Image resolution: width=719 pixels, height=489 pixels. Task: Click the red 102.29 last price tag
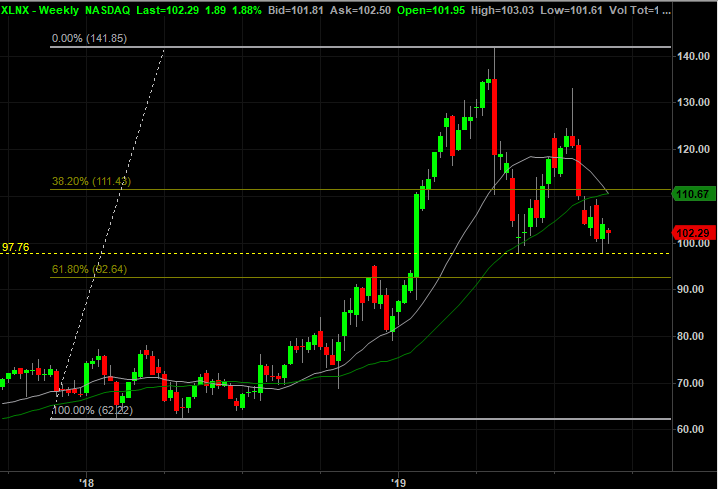(x=693, y=233)
